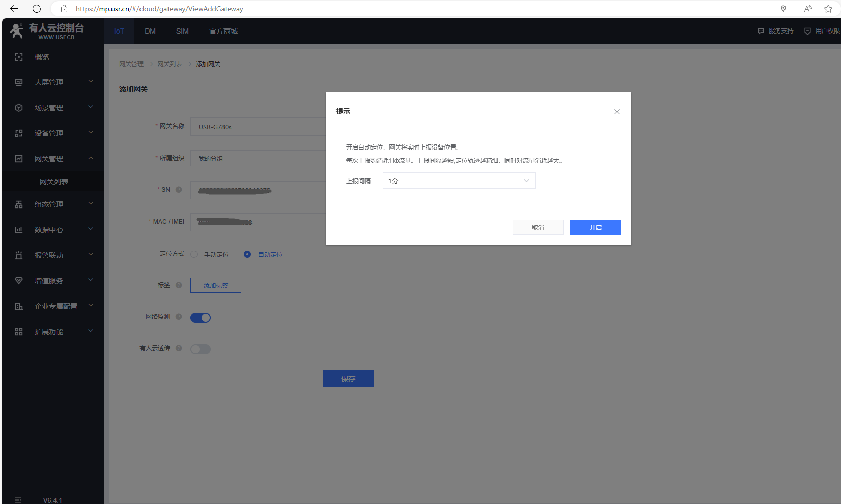Image resolution: width=841 pixels, height=504 pixels.
Task: Click help icon next to SN label
Action: (179, 190)
